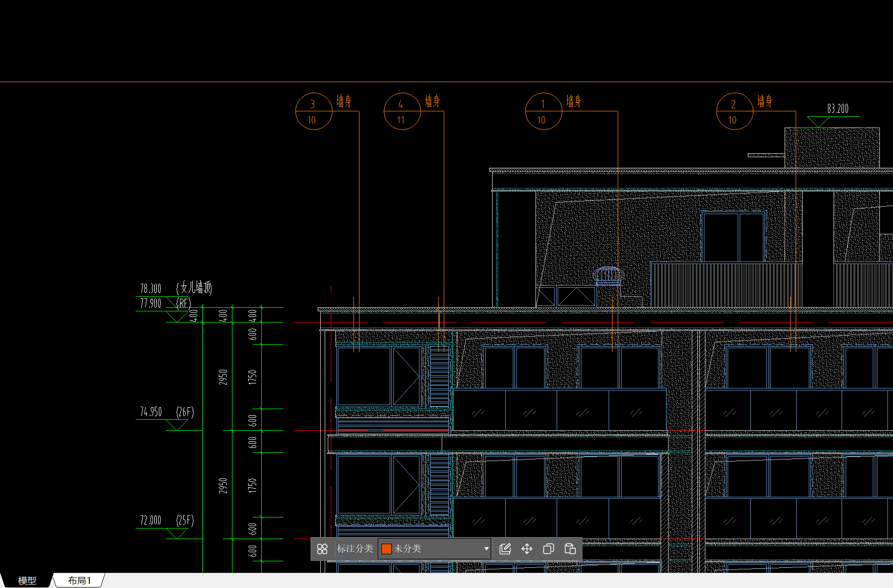Select the 墙身 callout bubble numbered 1

coord(544,111)
